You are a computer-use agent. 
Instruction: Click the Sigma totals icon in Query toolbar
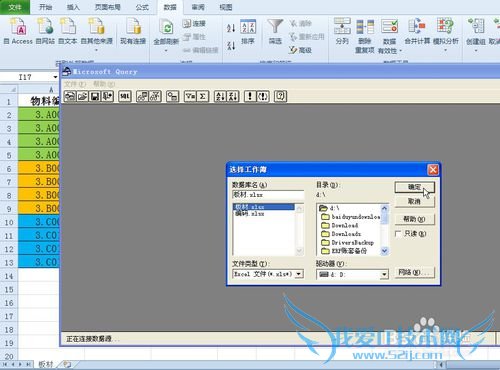(203, 96)
